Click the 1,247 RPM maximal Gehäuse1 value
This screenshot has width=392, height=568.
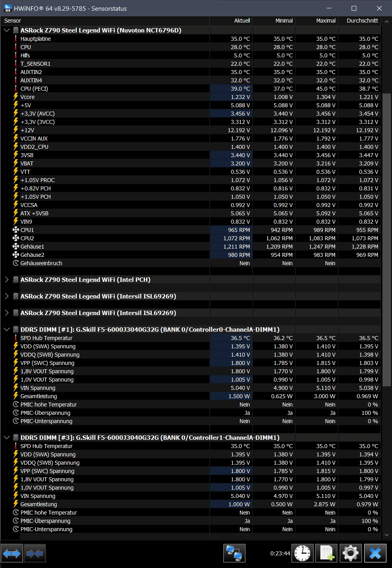point(322,247)
